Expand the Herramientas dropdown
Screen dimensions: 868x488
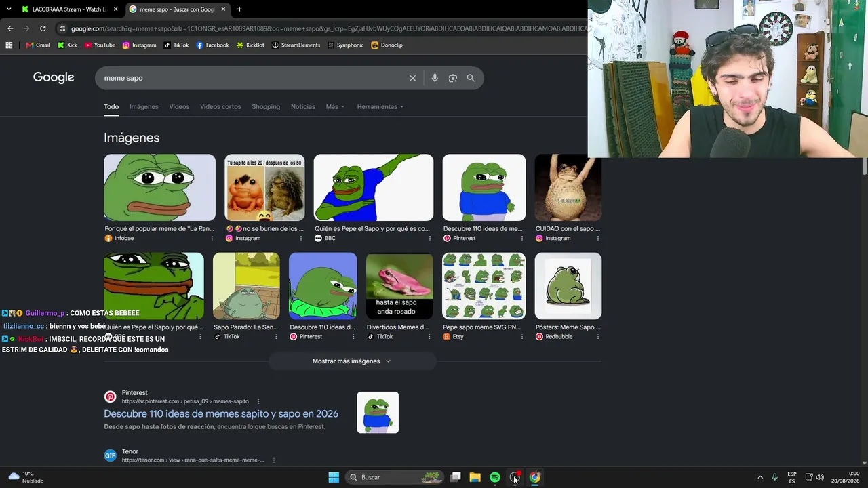pyautogui.click(x=380, y=107)
